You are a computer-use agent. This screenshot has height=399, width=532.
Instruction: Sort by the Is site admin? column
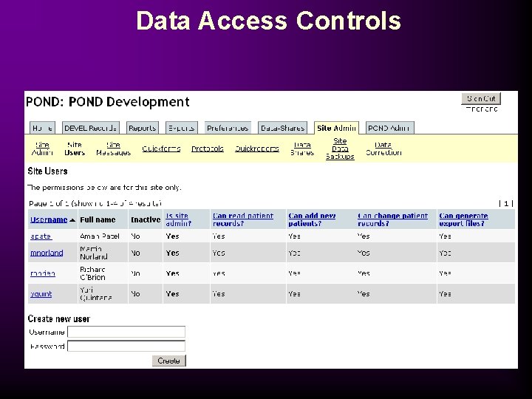[179, 219]
